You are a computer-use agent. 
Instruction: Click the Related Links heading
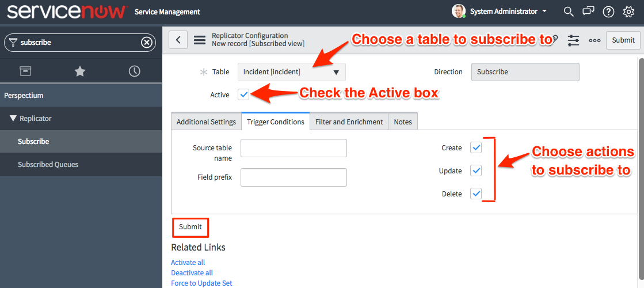pos(199,247)
